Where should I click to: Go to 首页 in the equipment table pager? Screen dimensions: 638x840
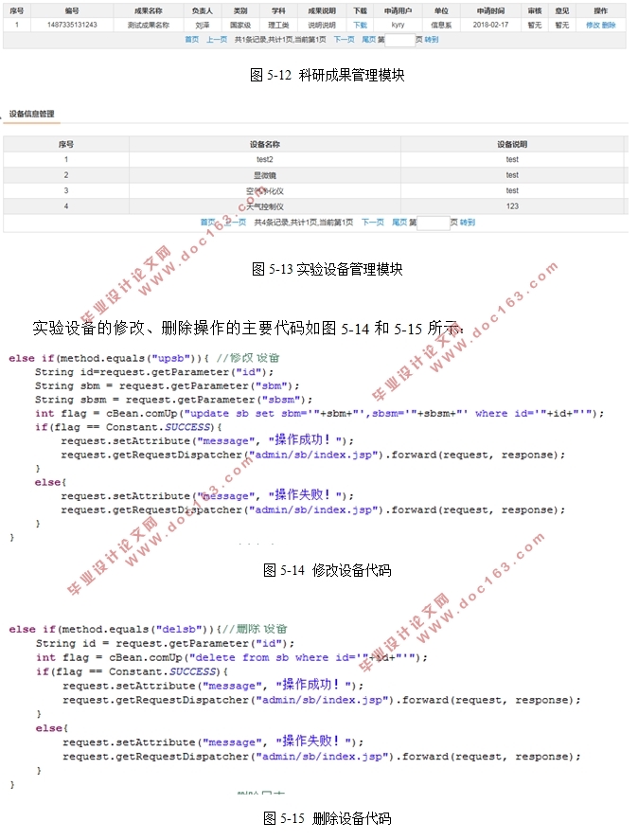(x=208, y=223)
